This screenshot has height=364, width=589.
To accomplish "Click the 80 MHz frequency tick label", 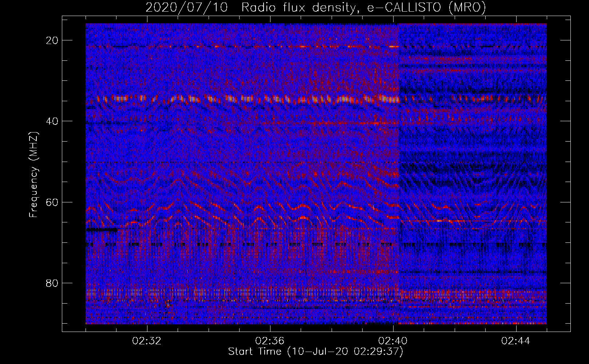I will (x=52, y=283).
